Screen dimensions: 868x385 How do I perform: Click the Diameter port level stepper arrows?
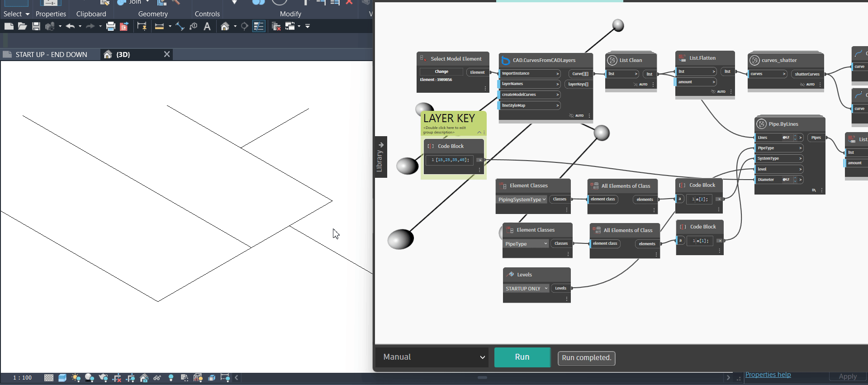tap(795, 180)
